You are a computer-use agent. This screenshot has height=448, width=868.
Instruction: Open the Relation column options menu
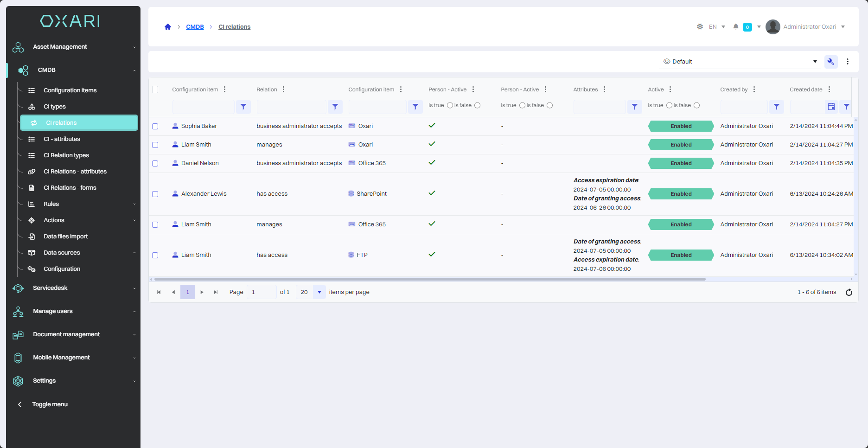pyautogui.click(x=284, y=90)
